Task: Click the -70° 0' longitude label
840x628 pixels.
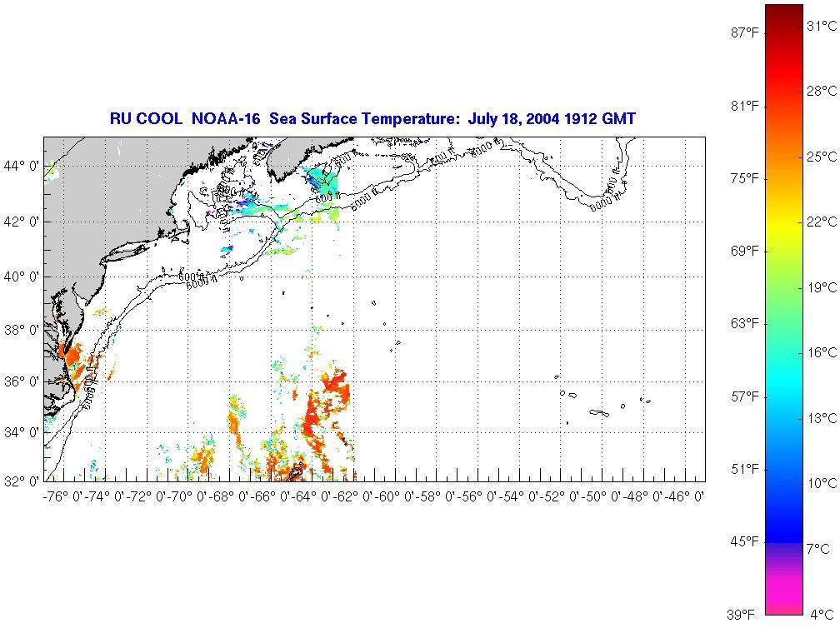Action: [187, 497]
